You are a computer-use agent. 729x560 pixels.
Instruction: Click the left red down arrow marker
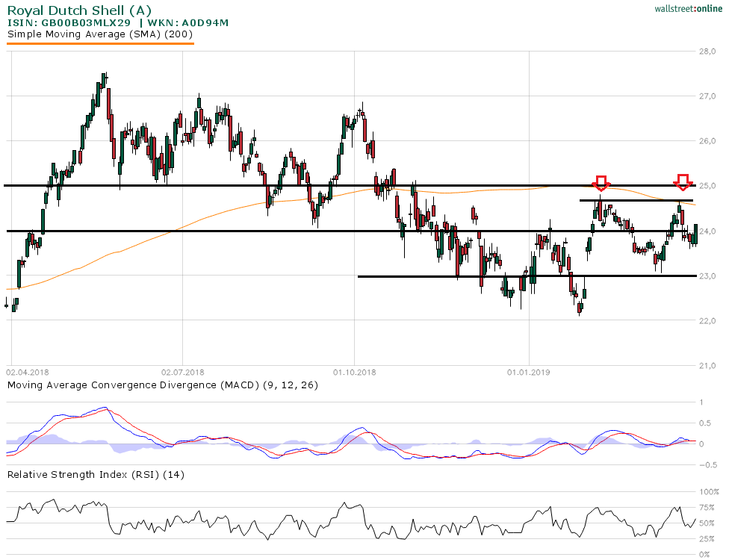[x=601, y=183]
